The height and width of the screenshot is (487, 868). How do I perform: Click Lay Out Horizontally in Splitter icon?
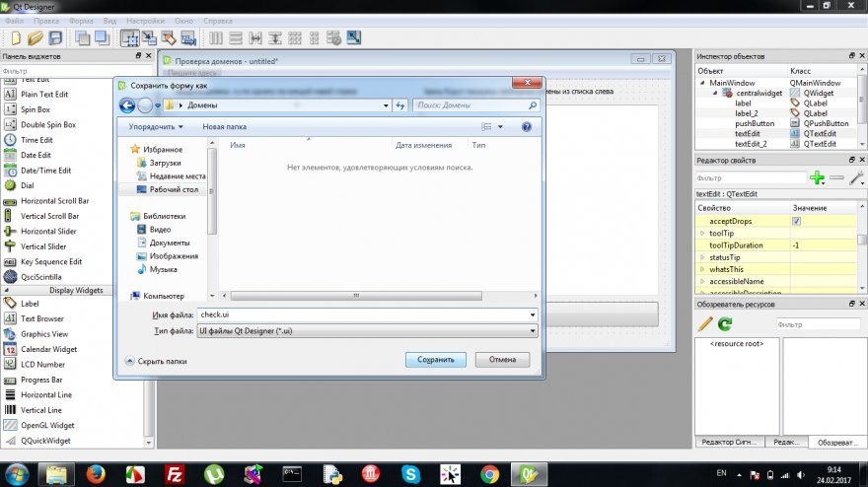[x=255, y=37]
